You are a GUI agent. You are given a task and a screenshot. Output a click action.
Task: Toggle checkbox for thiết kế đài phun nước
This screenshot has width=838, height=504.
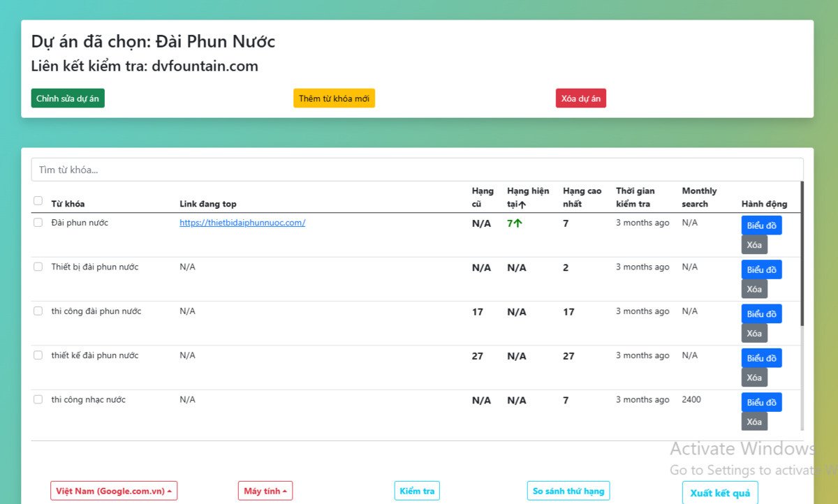(x=38, y=355)
